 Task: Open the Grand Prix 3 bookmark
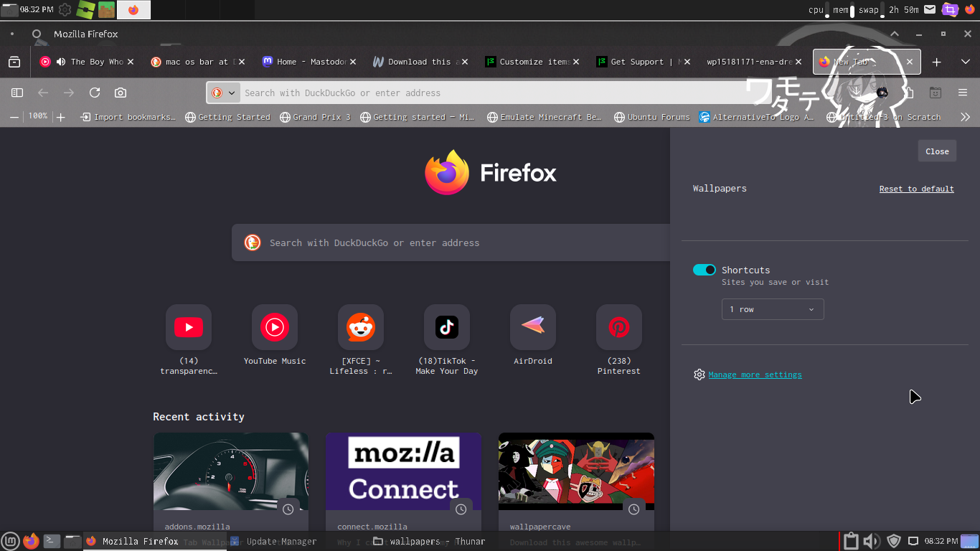click(315, 117)
